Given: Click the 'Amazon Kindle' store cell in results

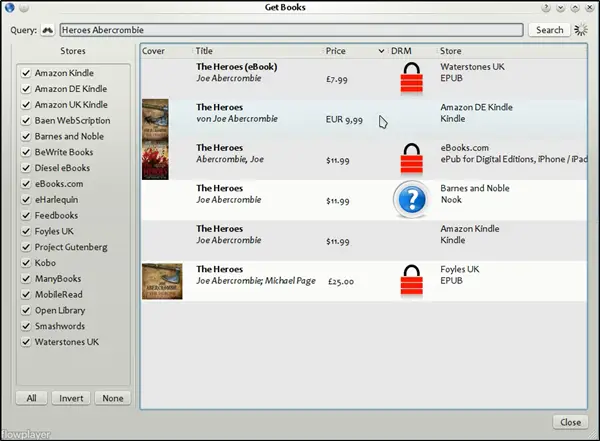Looking at the screenshot, I should click(470, 234).
